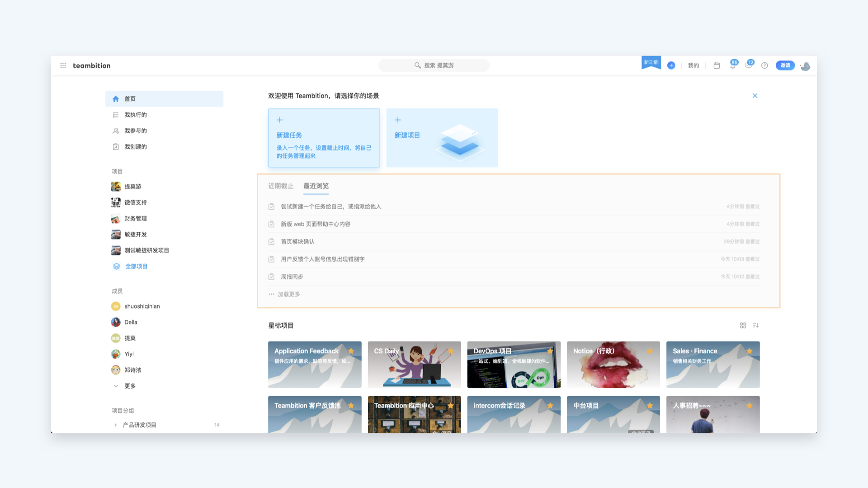Open Sales · Finance project card
The width and height of the screenshot is (868, 488).
click(713, 365)
